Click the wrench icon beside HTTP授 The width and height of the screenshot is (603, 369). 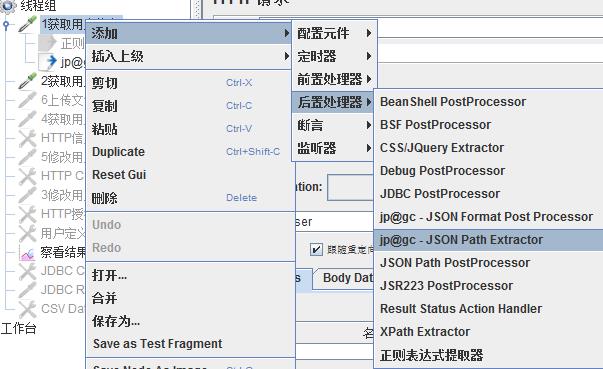tap(28, 214)
